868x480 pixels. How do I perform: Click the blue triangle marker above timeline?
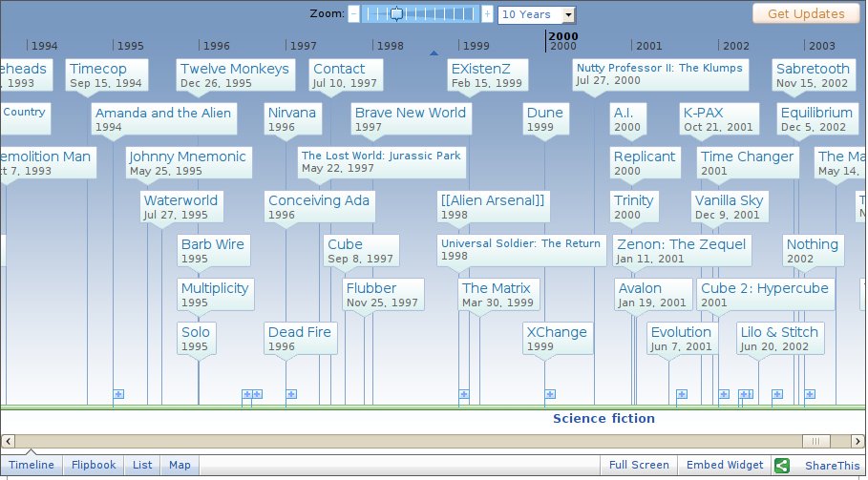tap(434, 53)
